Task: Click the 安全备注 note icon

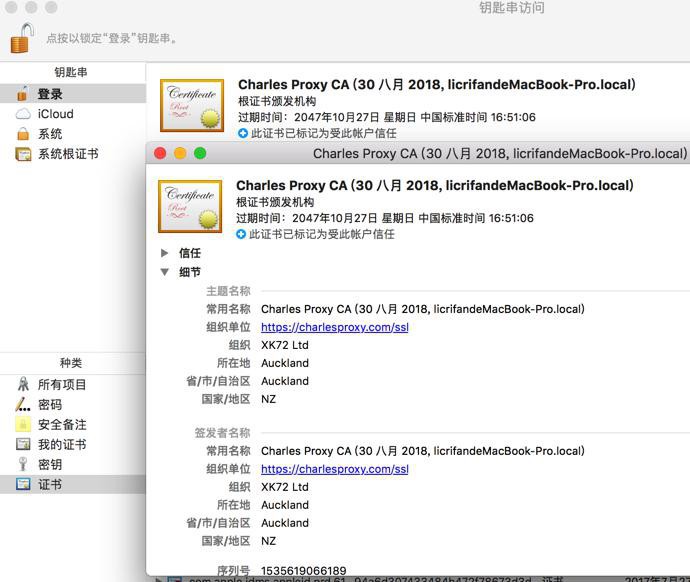Action: (x=23, y=425)
